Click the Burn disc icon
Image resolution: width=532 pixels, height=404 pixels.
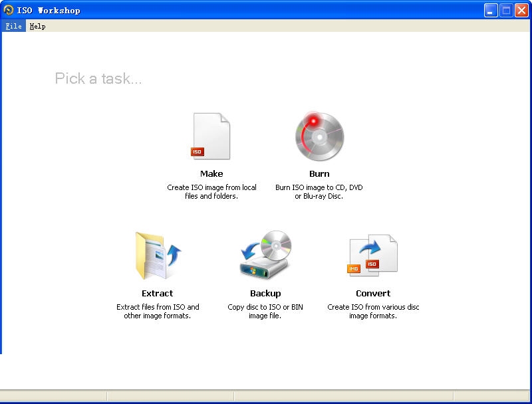pos(319,136)
